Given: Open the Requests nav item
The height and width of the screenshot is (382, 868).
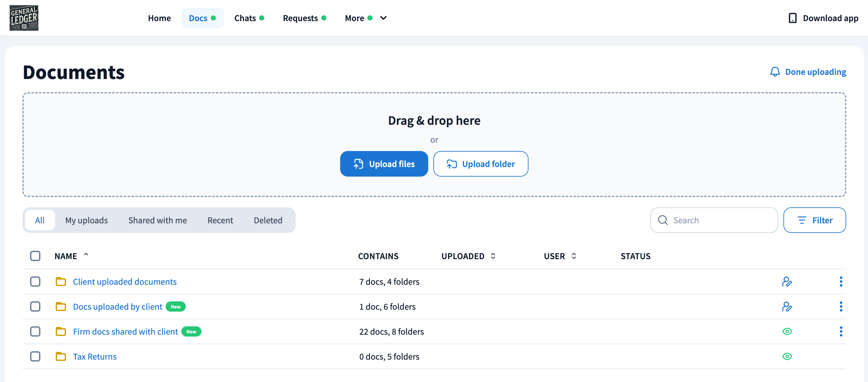Looking at the screenshot, I should click(x=304, y=18).
